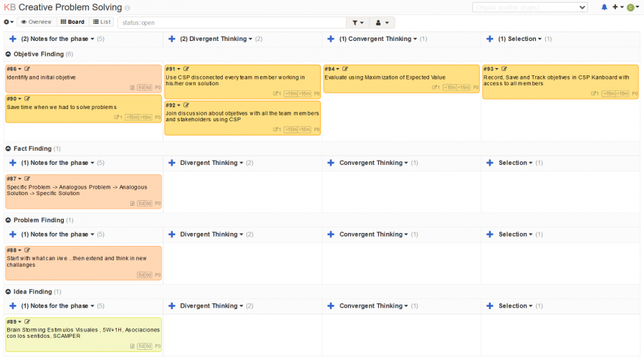This screenshot has width=644, height=360.
Task: Add task in Fact Finding Selection column
Action: tap(490, 163)
